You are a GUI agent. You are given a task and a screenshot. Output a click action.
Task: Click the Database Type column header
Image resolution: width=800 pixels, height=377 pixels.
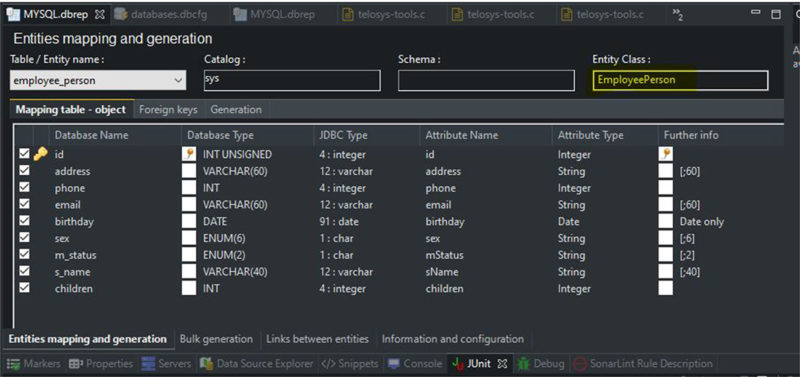(247, 135)
